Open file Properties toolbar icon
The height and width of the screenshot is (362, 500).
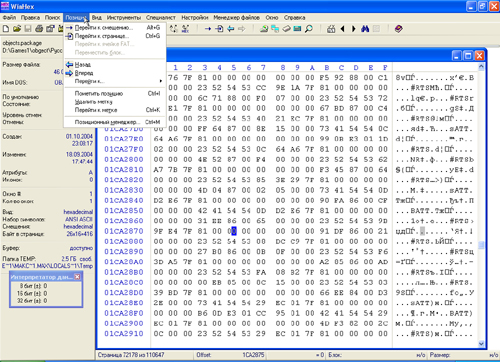[50, 29]
